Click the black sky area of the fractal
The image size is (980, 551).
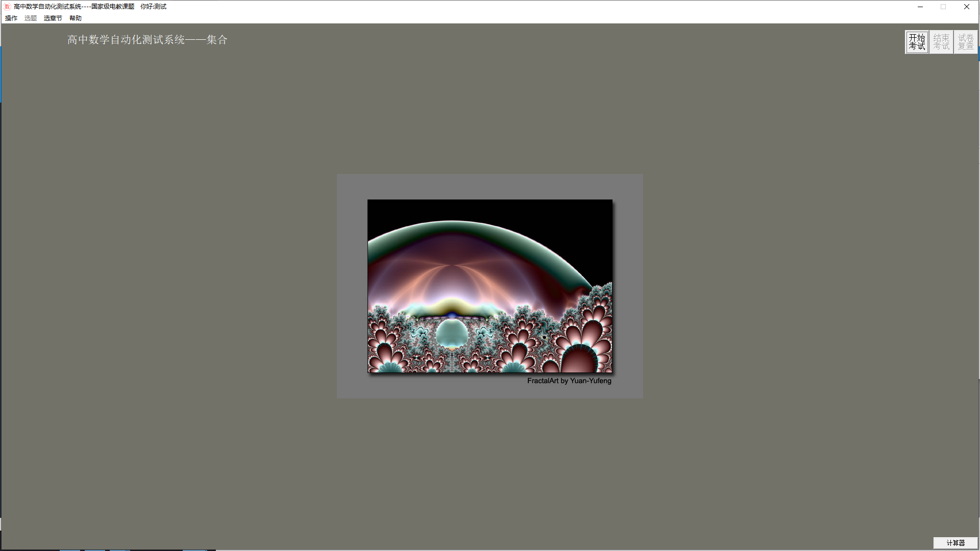point(561,214)
